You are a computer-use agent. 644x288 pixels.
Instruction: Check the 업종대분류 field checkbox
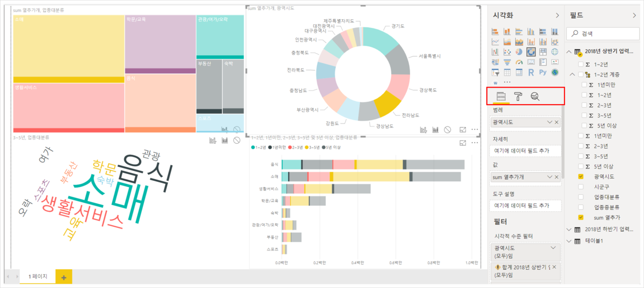[581, 197]
